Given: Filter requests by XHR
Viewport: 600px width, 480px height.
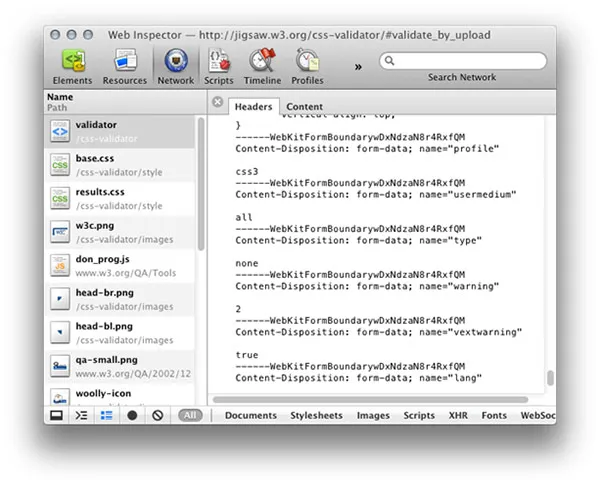Looking at the screenshot, I should [x=458, y=414].
